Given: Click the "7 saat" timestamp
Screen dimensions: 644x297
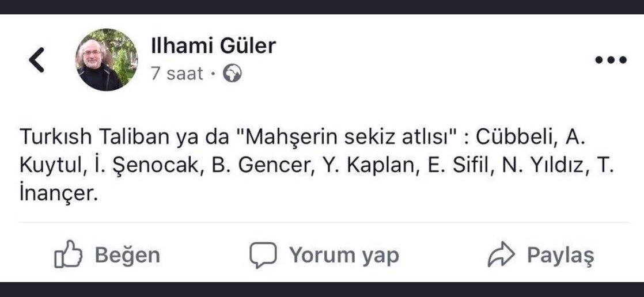Looking at the screenshot, I should point(177,74).
